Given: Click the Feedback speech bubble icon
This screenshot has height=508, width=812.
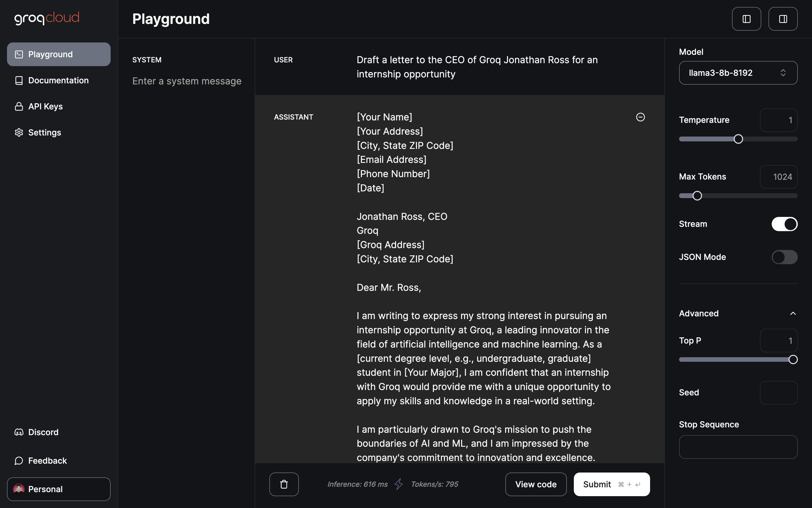Looking at the screenshot, I should click(x=19, y=461).
